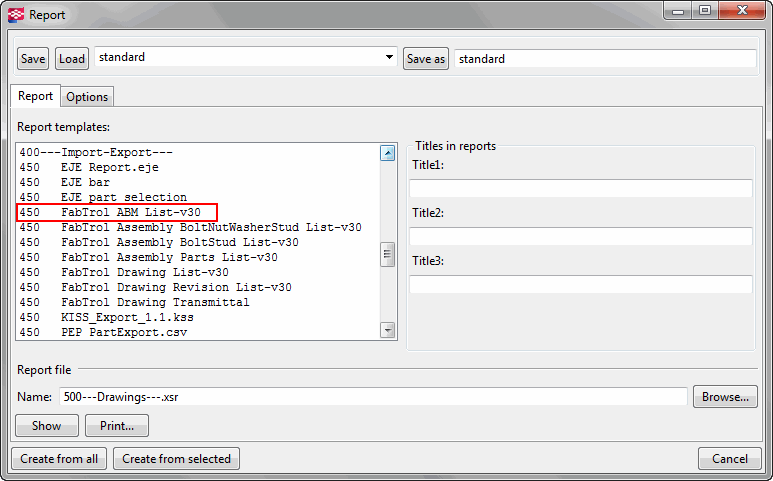The image size is (773, 481).
Task: Click the Save button
Action: 33,59
